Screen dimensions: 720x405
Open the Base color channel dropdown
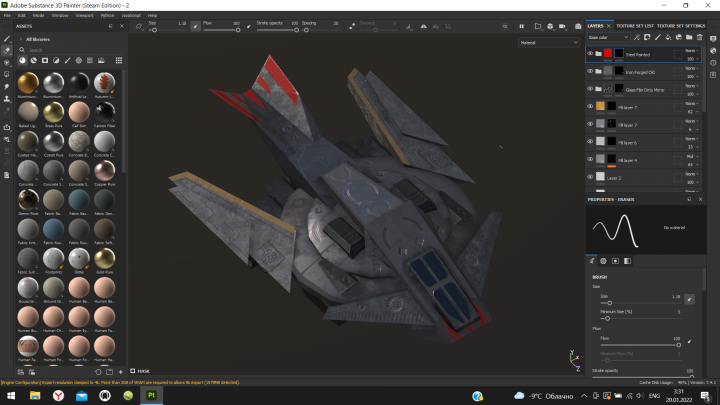[x=608, y=37]
